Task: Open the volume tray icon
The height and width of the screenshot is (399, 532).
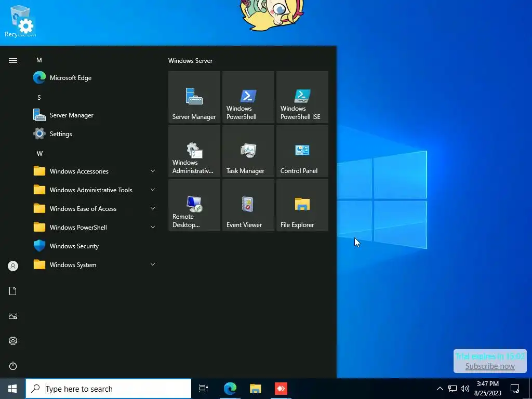Action: (465, 389)
